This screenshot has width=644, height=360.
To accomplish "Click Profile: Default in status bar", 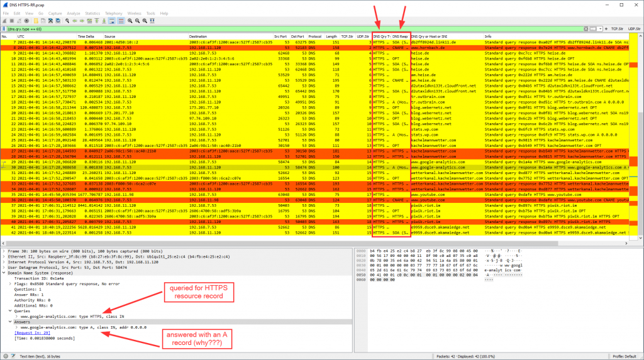I will 625,356.
